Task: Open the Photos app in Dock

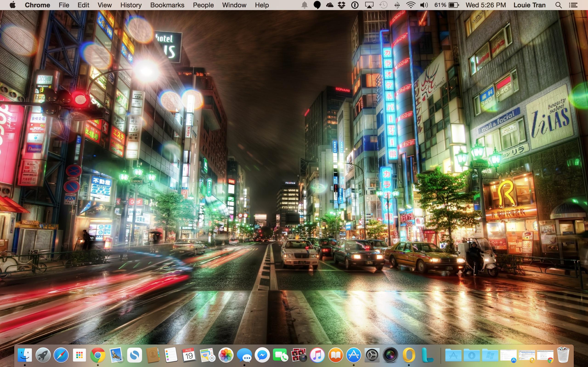Action: (226, 355)
